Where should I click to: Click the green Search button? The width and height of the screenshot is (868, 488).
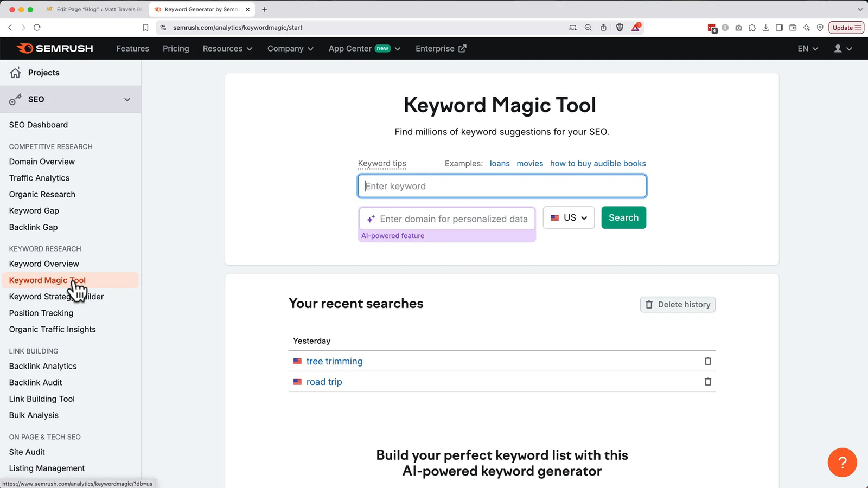[623, 217]
